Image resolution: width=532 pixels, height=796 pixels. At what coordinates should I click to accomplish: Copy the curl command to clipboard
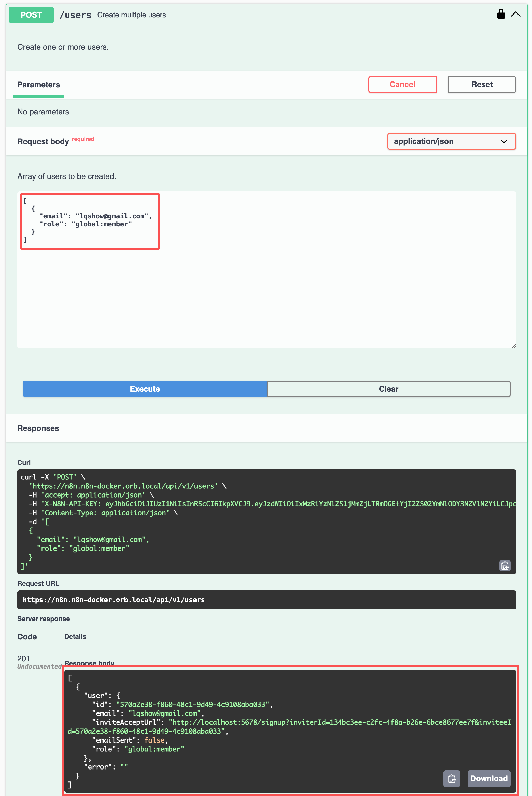tap(505, 566)
